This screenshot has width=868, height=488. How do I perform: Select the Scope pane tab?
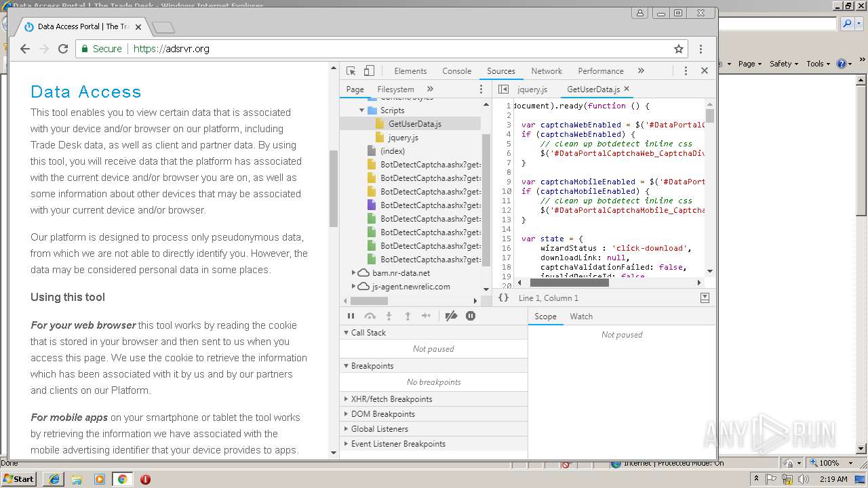point(545,317)
